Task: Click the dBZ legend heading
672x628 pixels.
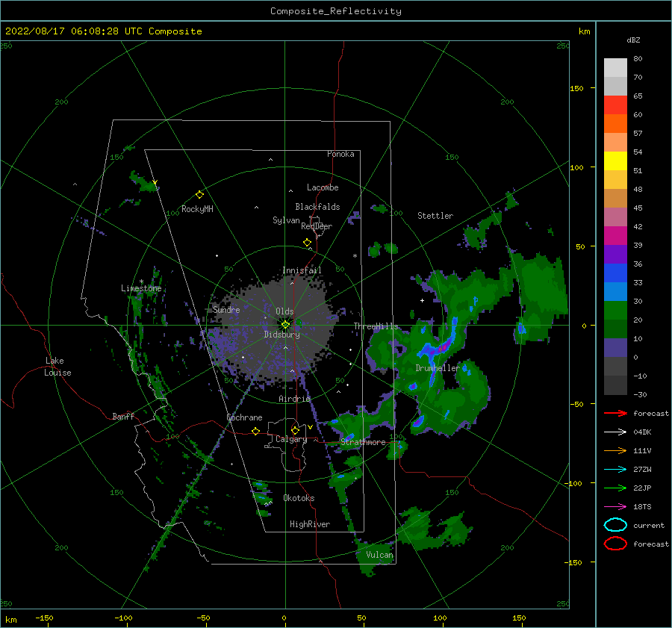Action: pyautogui.click(x=633, y=40)
